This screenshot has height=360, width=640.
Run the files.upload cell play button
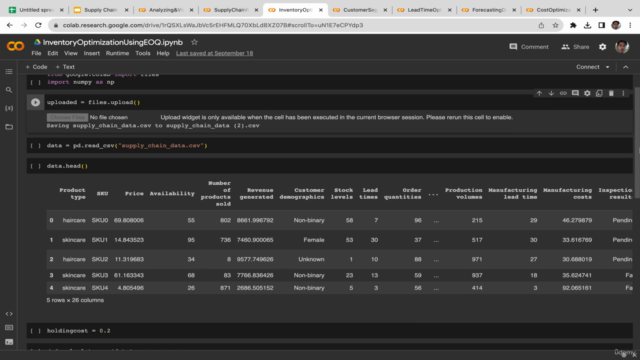click(36, 102)
